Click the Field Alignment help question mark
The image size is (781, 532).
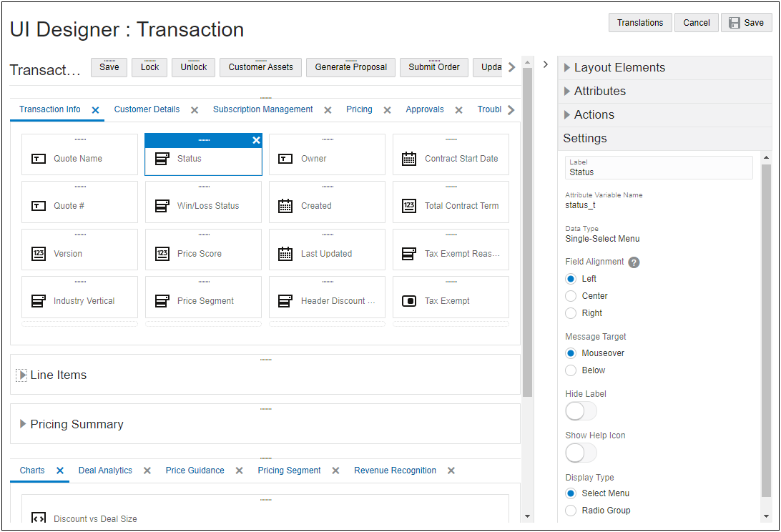[634, 262]
